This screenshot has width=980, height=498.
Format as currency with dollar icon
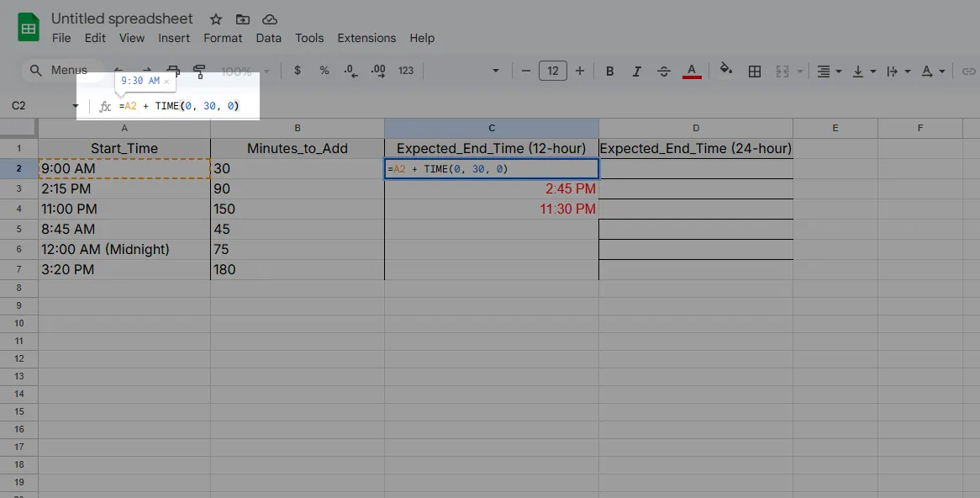(x=298, y=71)
